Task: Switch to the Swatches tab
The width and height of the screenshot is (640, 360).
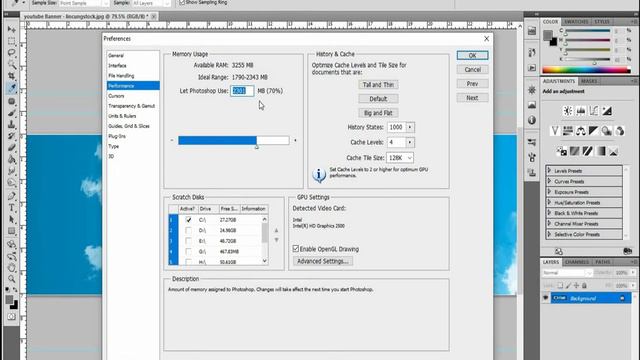Action: click(576, 22)
